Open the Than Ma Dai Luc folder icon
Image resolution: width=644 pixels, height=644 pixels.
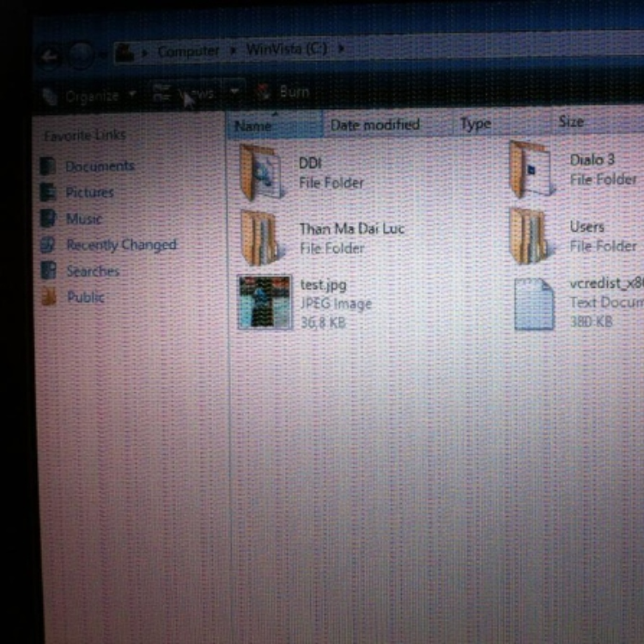point(262,237)
